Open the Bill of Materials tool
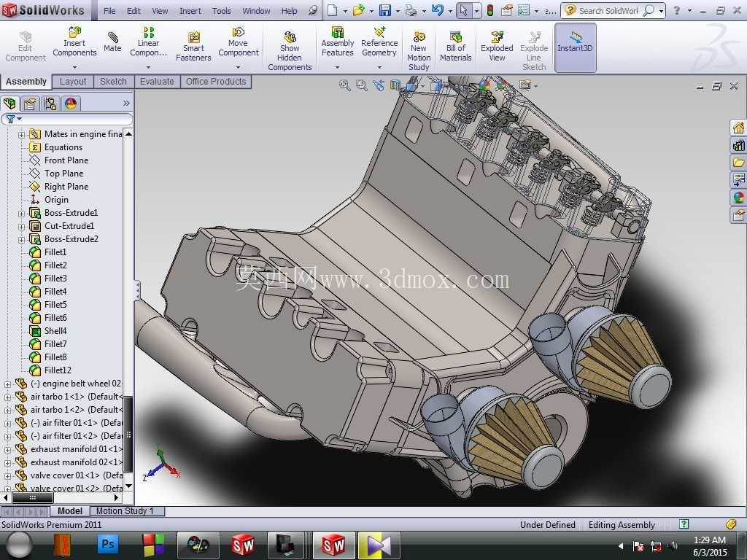The width and height of the screenshot is (747, 560). [x=455, y=47]
